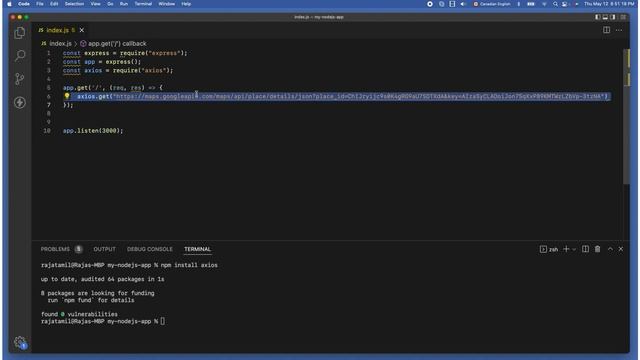Open the Wi-Fi status menu

point(544,4)
